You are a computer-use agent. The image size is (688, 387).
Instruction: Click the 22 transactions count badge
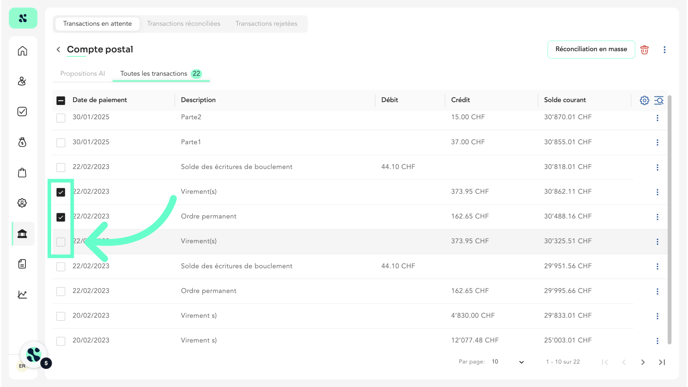tap(196, 74)
